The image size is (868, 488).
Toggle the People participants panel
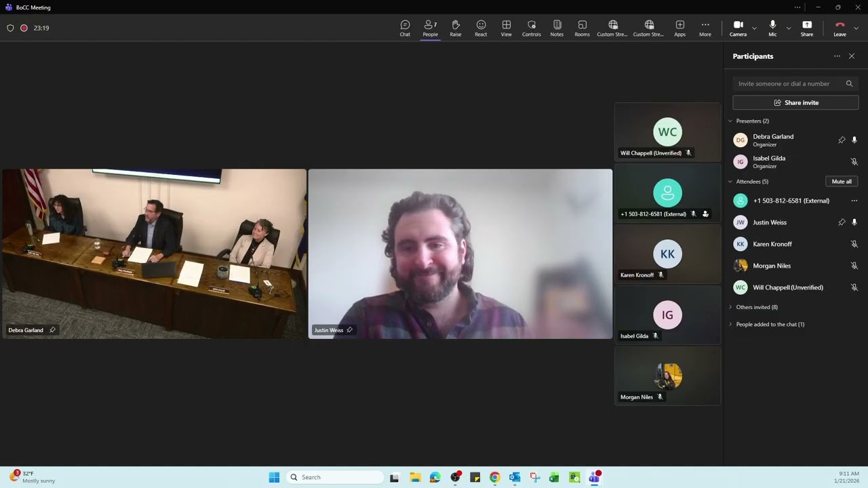coord(430,28)
